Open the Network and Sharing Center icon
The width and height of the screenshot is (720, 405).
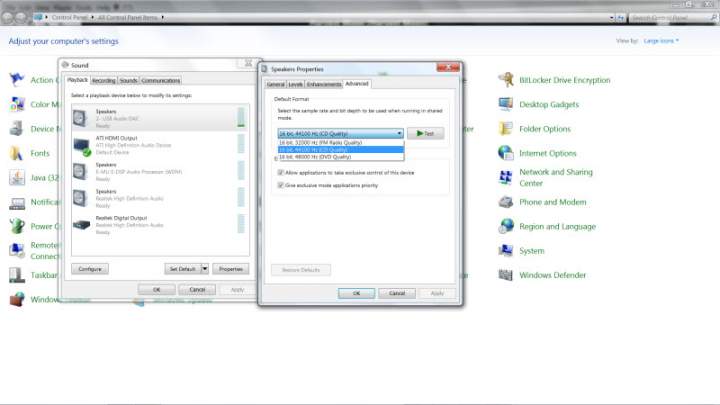coord(506,177)
